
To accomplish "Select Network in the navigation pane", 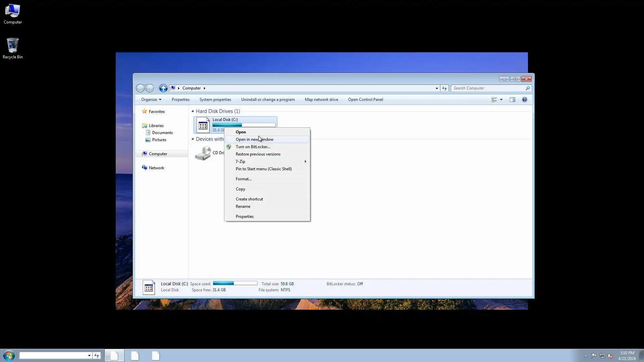I will 156,168.
